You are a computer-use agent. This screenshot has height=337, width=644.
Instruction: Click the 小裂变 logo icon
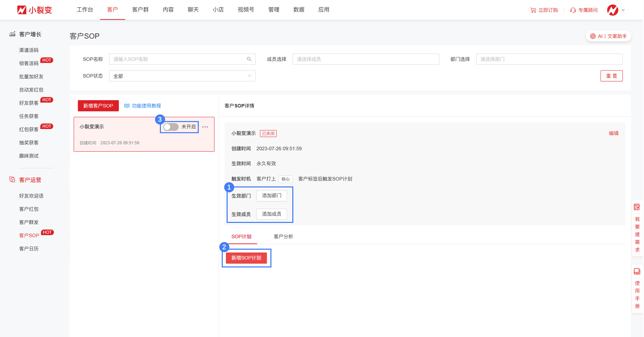22,10
